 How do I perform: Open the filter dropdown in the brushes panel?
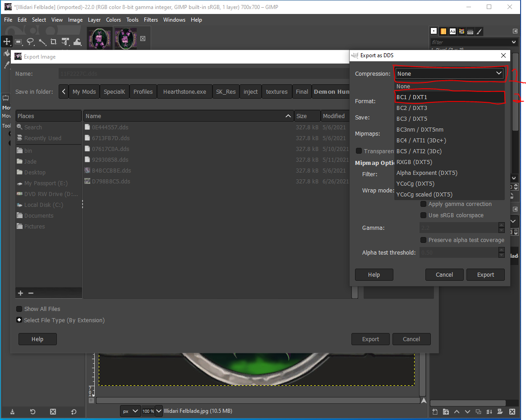[x=514, y=42]
